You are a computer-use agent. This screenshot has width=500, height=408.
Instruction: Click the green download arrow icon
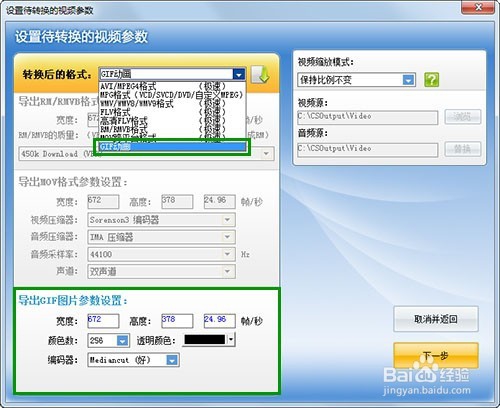[x=260, y=74]
